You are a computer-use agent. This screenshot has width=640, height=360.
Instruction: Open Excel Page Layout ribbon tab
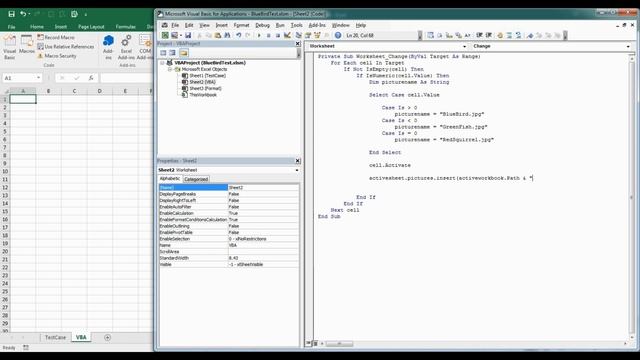pyautogui.click(x=91, y=27)
